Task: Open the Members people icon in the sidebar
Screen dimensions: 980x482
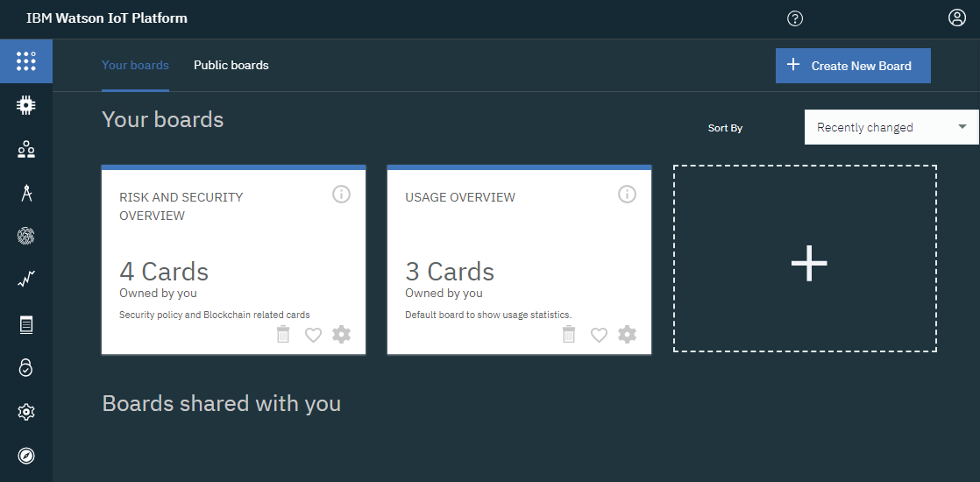Action: pyautogui.click(x=26, y=149)
